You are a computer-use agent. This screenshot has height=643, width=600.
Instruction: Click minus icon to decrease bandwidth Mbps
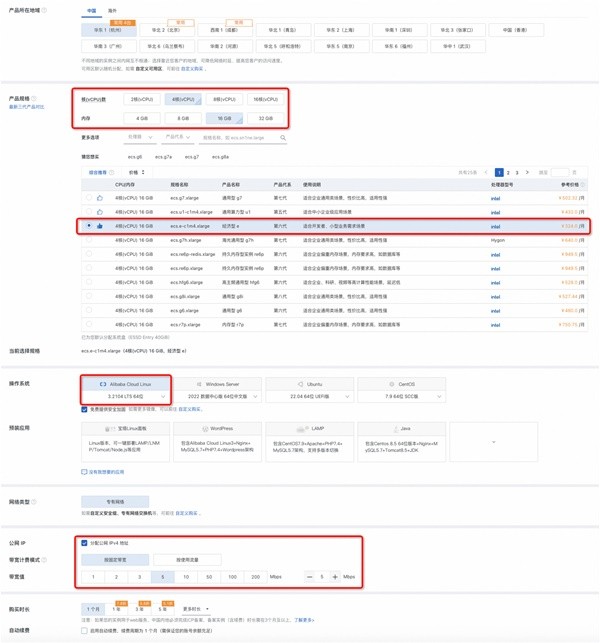[310, 577]
